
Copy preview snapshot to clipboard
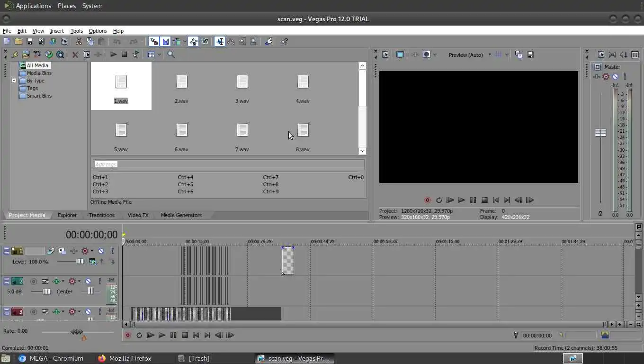pos(519,55)
